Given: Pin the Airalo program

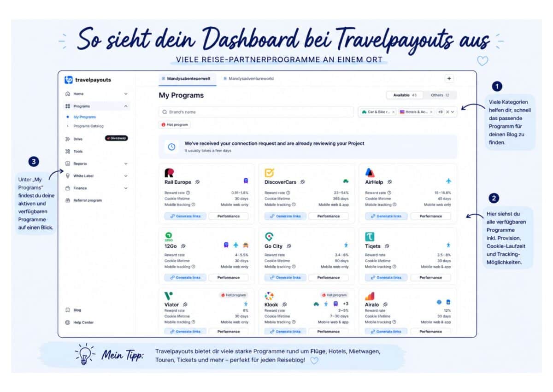Looking at the screenshot, I should point(385,305).
